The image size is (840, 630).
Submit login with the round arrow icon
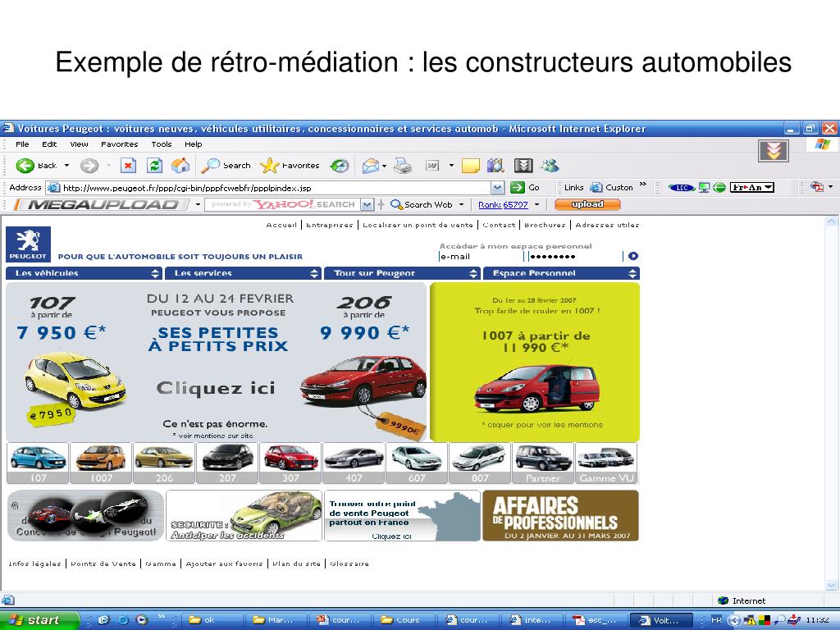point(633,256)
